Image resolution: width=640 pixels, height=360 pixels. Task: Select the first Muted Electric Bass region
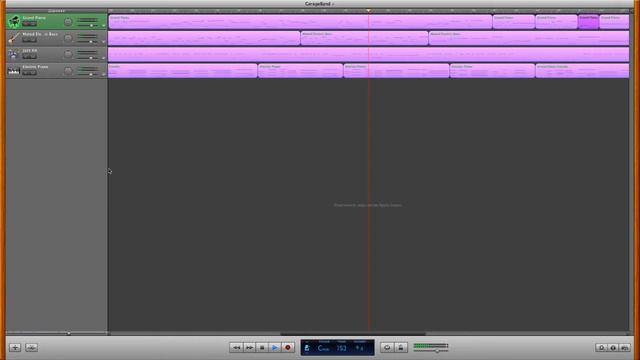[204, 38]
